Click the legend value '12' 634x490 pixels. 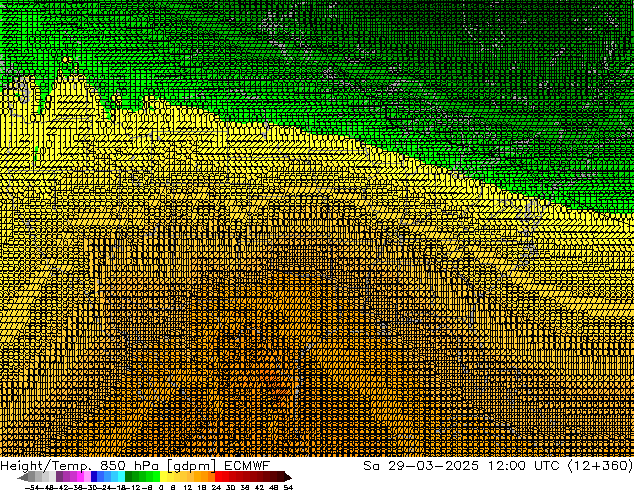(187, 488)
